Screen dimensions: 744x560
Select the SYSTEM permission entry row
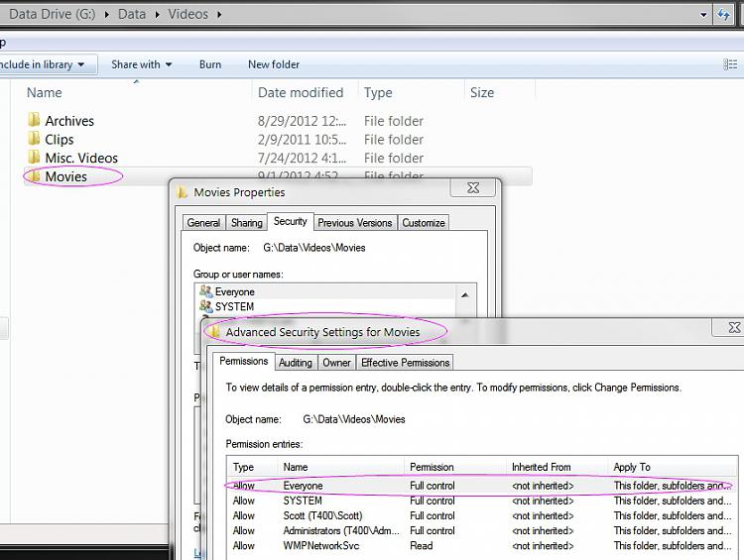pos(481,501)
